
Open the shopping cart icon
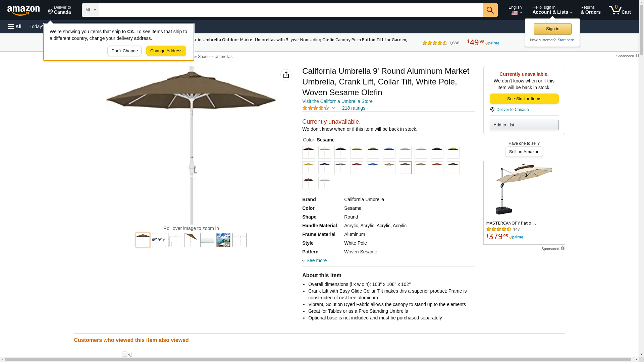[x=620, y=10]
